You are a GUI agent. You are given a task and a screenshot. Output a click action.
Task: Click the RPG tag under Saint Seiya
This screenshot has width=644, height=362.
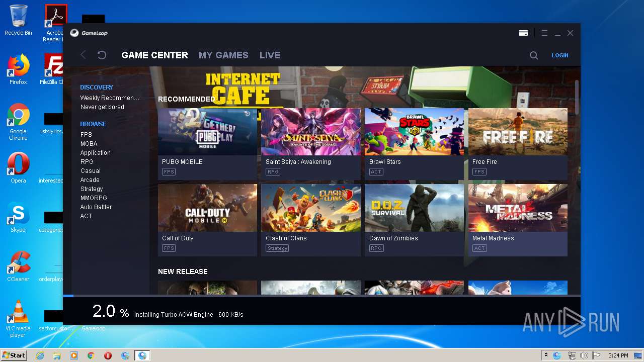[x=273, y=172]
